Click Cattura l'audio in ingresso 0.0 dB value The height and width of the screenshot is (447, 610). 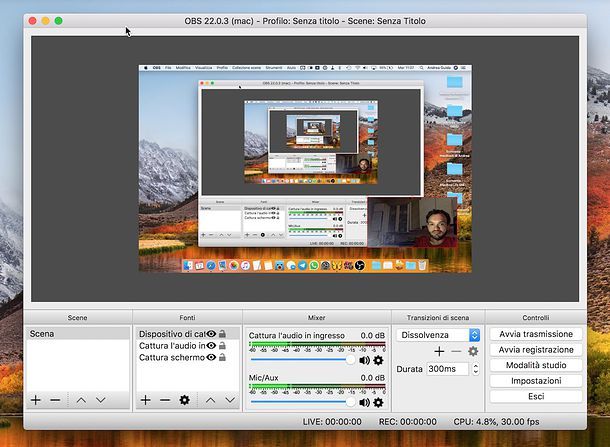pos(372,335)
